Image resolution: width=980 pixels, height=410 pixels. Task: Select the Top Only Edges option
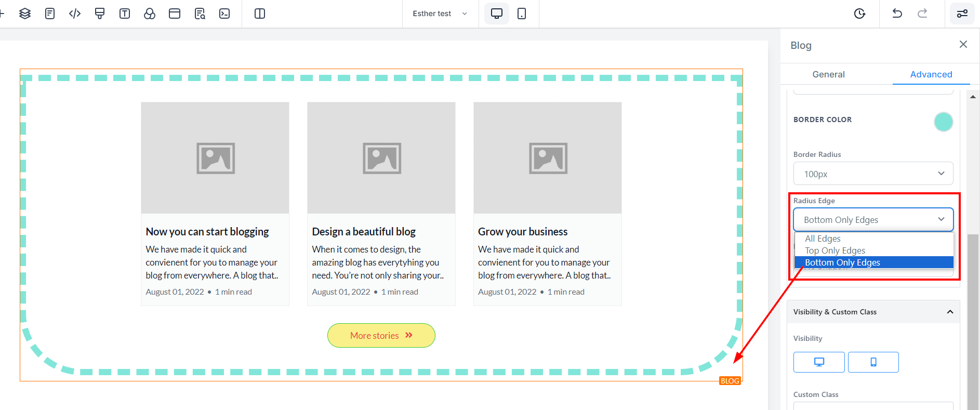pos(835,250)
